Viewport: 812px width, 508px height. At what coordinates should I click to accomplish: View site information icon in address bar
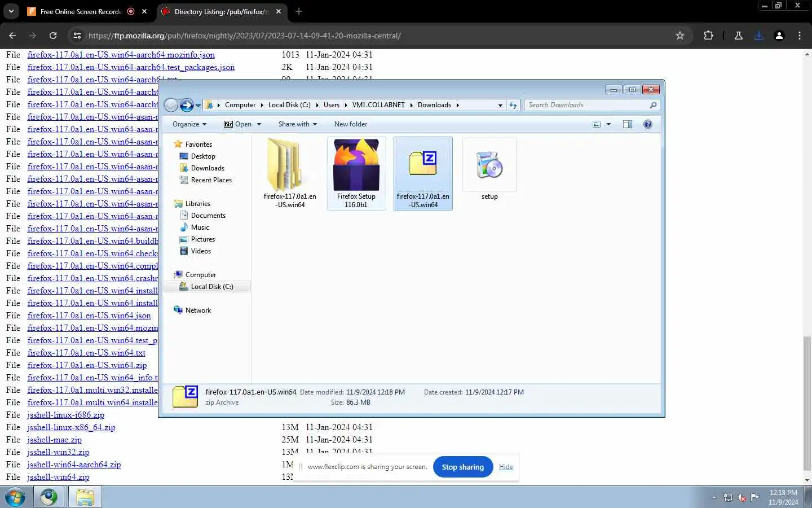[77, 36]
